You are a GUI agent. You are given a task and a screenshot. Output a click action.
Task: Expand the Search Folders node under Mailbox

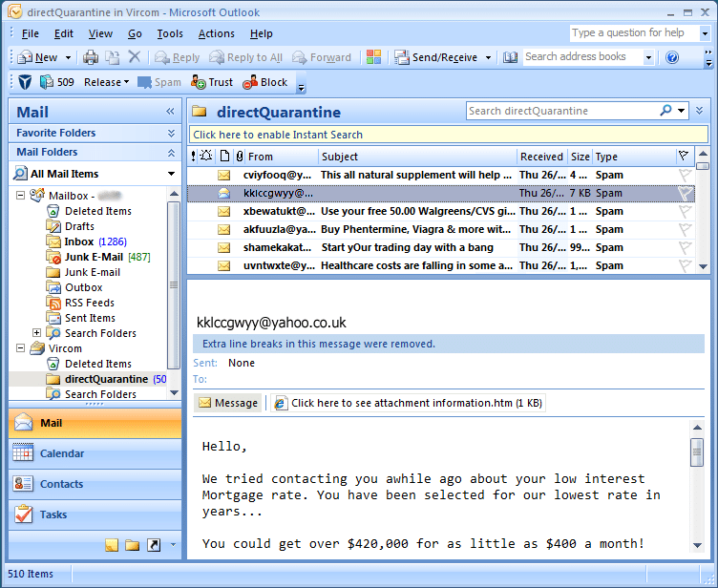[36, 333]
